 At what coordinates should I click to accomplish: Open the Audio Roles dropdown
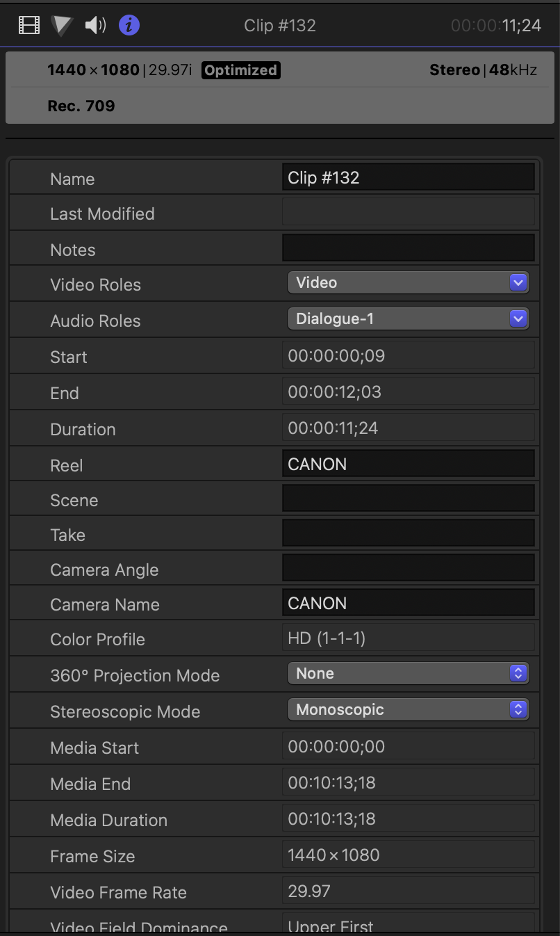pyautogui.click(x=408, y=318)
